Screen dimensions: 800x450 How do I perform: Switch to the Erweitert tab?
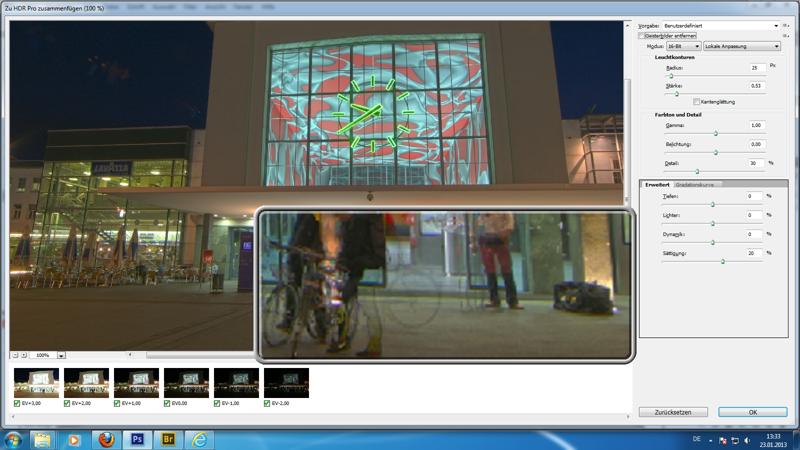tap(657, 185)
